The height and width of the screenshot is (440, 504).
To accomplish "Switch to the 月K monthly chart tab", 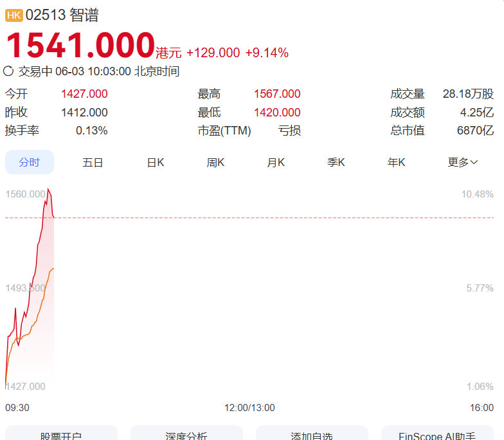I will 276,162.
